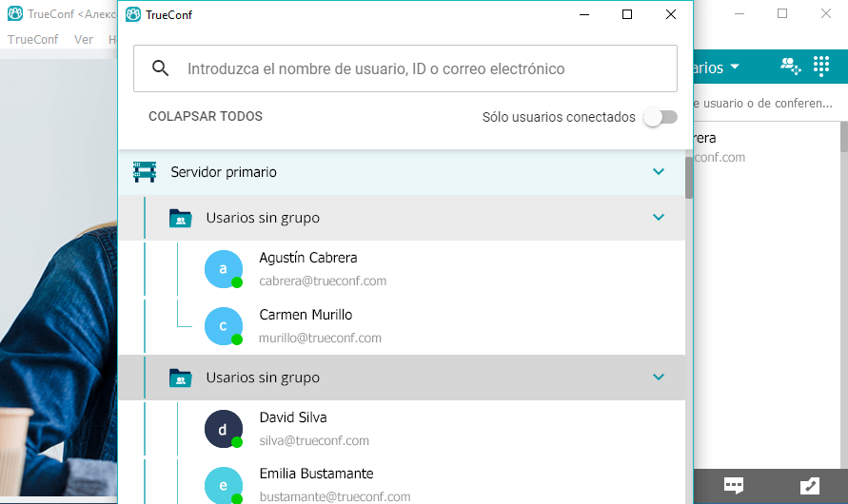The width and height of the screenshot is (848, 504).
Task: Click the pencil edit icon in main window
Action: pyautogui.click(x=810, y=486)
